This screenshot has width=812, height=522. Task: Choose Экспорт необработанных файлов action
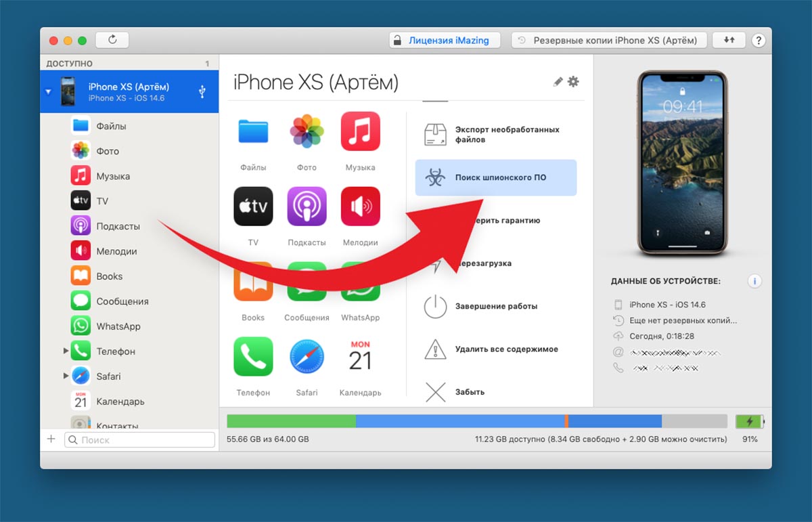point(496,135)
